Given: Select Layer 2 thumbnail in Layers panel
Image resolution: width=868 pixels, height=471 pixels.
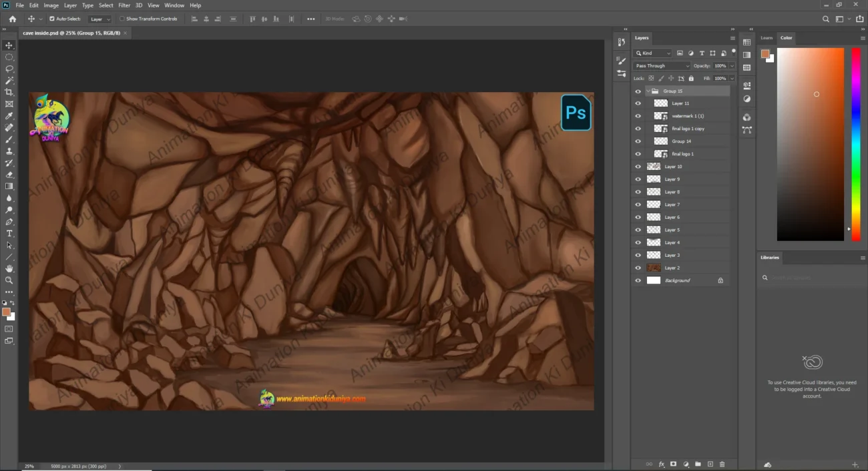Looking at the screenshot, I should [x=654, y=268].
